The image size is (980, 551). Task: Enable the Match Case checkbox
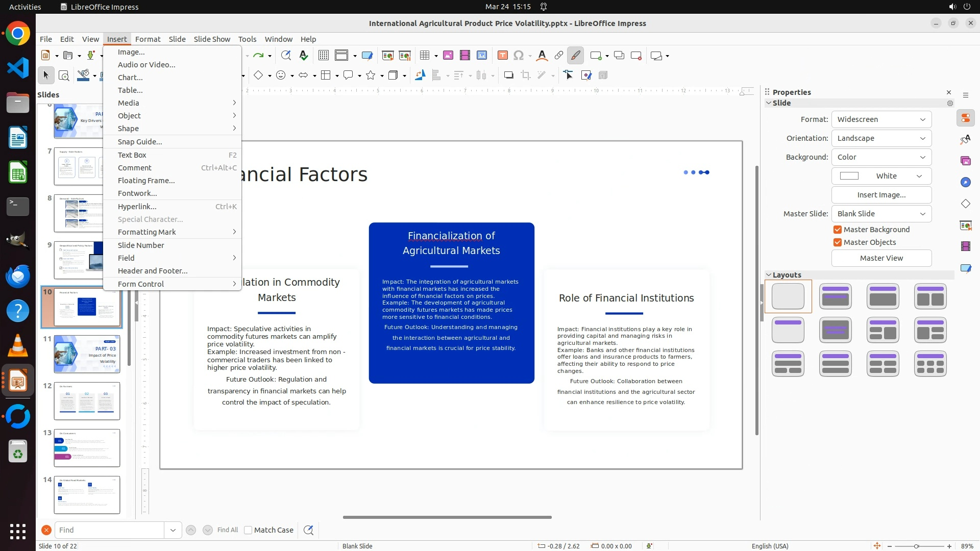(248, 530)
